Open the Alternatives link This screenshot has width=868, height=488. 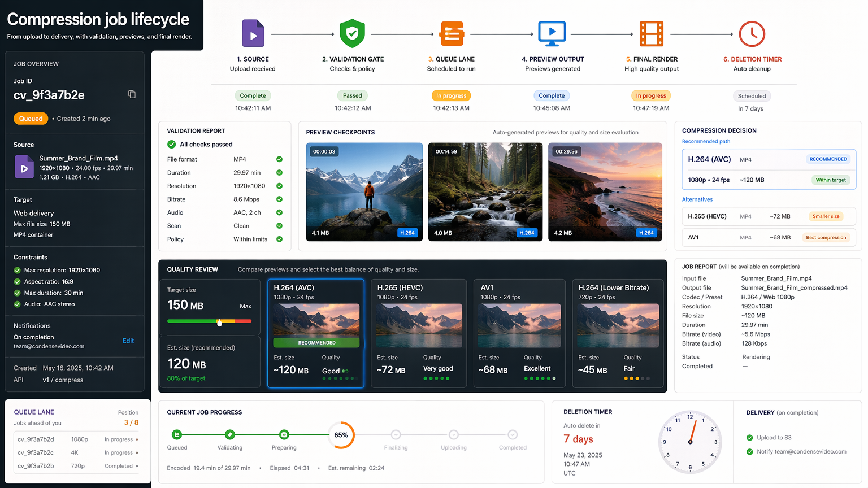(x=697, y=199)
